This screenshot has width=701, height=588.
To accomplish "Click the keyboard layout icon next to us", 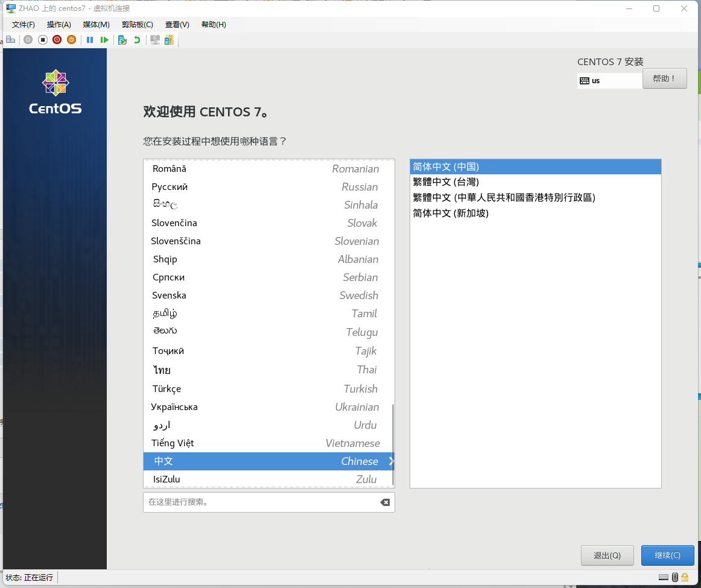I will 585,81.
